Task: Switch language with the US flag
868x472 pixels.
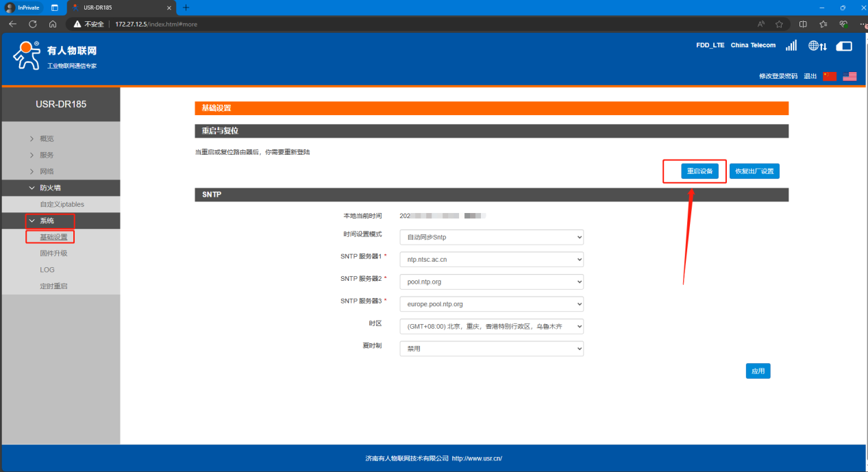Action: 850,76
